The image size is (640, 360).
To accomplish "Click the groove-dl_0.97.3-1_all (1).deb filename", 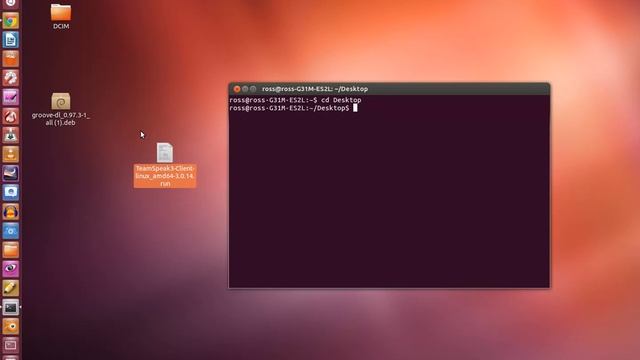I will (x=61, y=119).
